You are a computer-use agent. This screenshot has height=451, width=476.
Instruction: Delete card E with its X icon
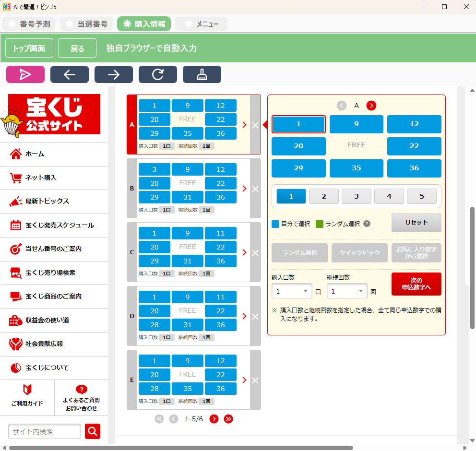coord(255,380)
